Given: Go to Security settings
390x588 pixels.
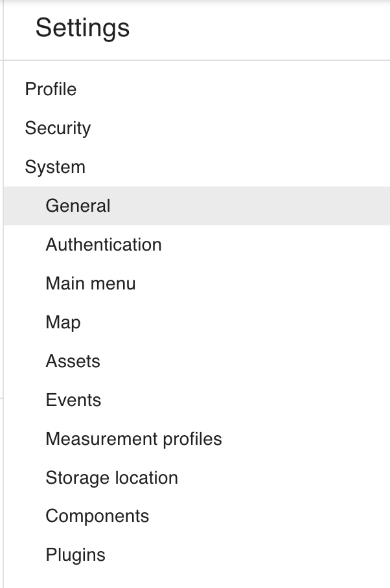Looking at the screenshot, I should 58,128.
